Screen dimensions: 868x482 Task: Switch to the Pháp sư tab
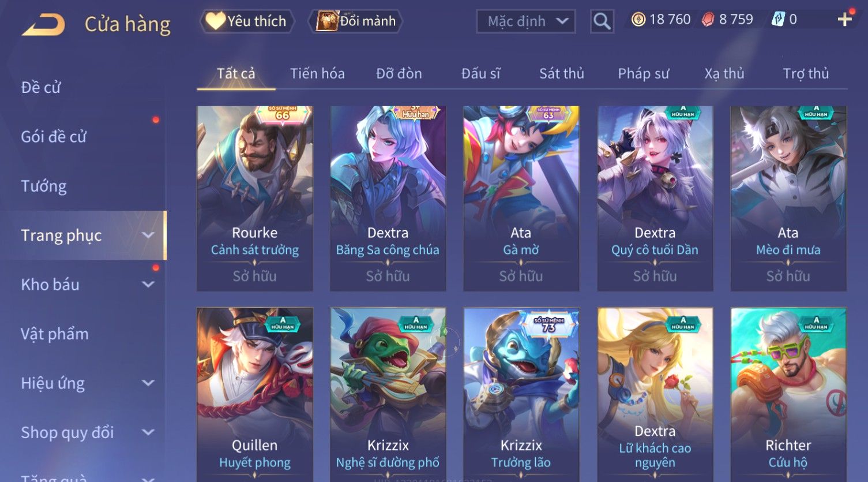[x=643, y=73]
